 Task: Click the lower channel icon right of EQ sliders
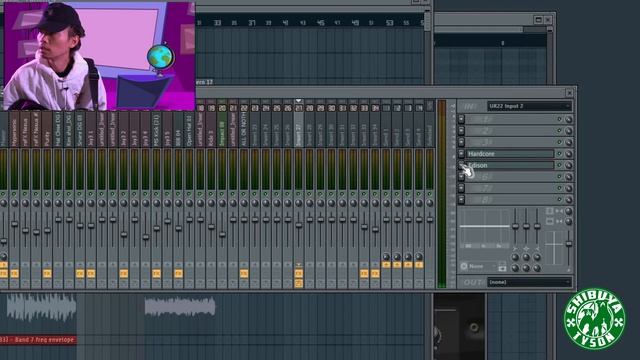click(x=550, y=221)
